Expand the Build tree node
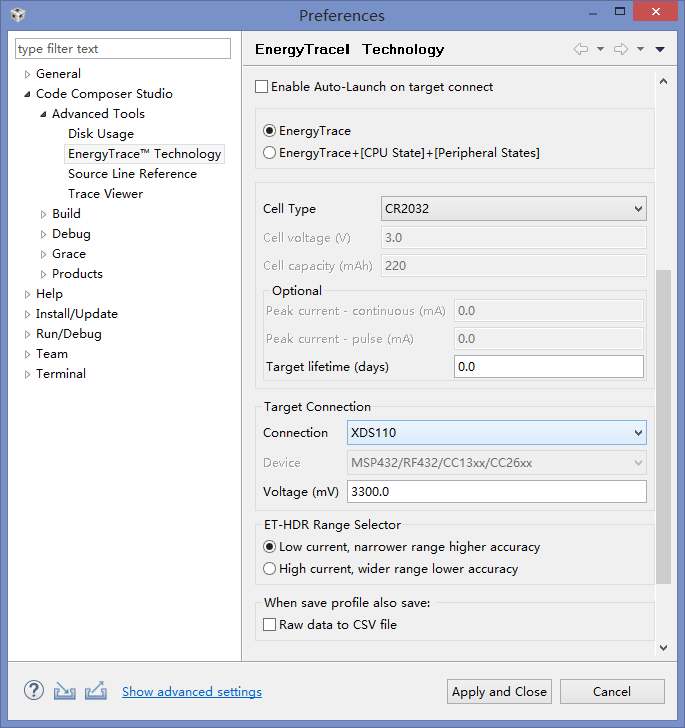The image size is (685, 728). (43, 214)
